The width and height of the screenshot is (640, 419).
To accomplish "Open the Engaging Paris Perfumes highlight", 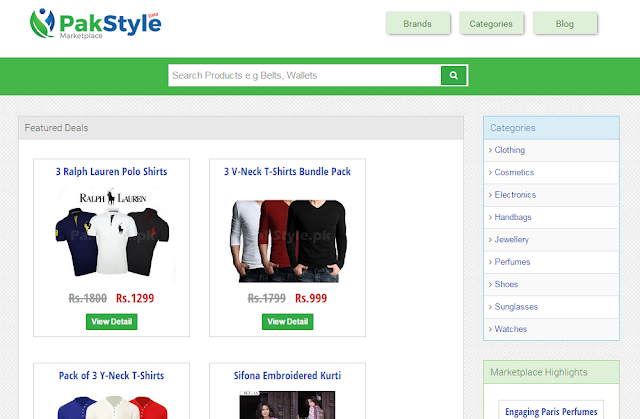I will point(551,412).
